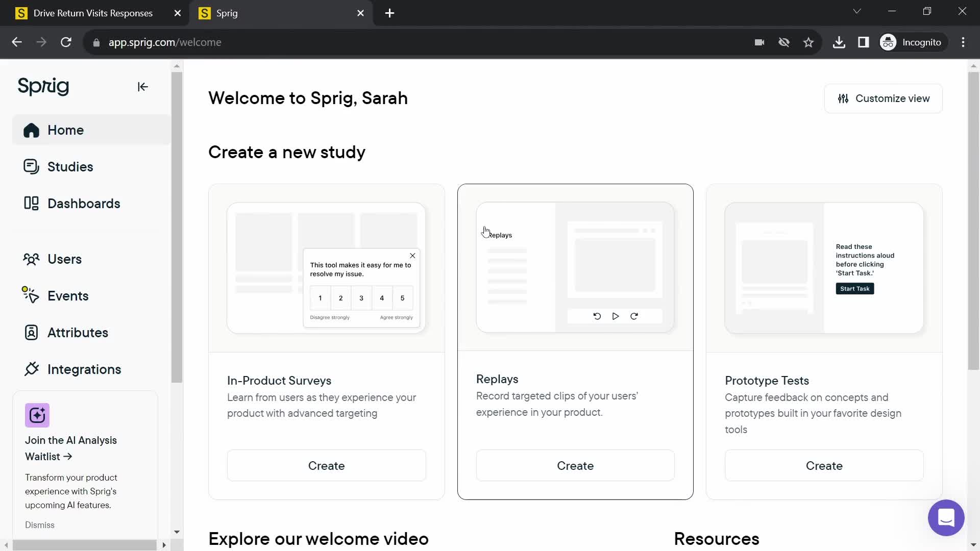980x551 pixels.
Task: Click the crossed-eye tracking protection icon
Action: click(x=784, y=42)
